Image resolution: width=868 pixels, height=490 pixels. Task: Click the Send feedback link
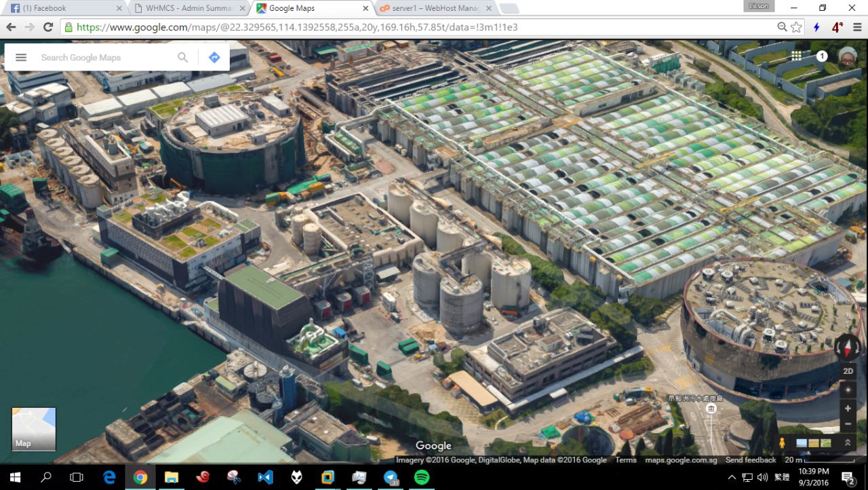750,460
